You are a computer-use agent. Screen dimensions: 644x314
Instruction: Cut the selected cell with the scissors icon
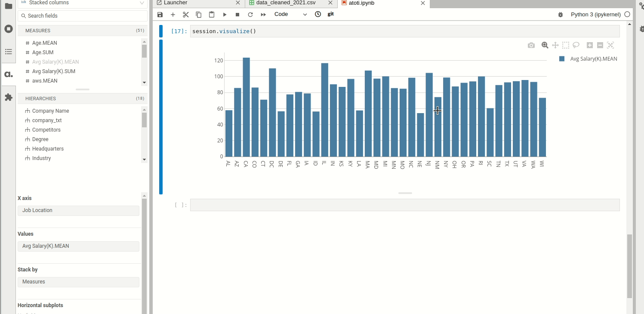click(186, 15)
